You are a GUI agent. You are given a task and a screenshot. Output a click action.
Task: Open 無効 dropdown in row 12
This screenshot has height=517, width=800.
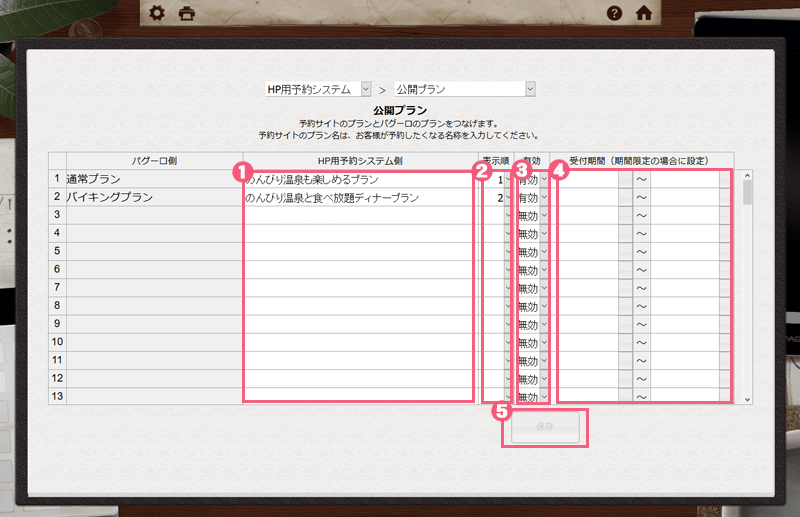pos(544,379)
